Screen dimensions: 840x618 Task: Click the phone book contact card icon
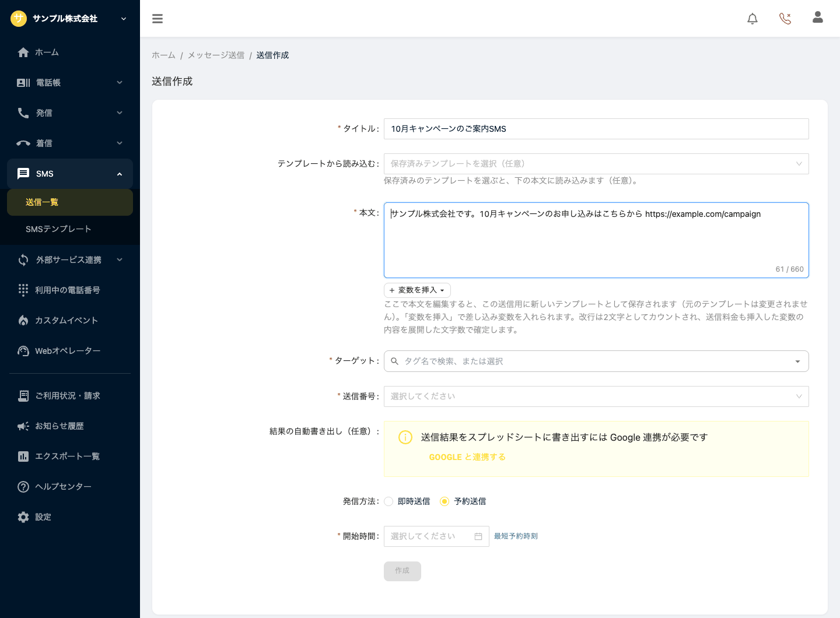(x=23, y=83)
